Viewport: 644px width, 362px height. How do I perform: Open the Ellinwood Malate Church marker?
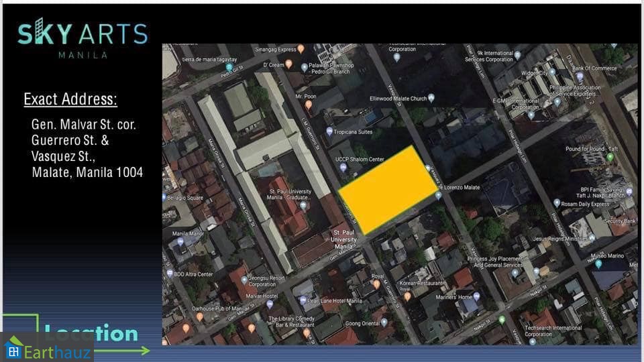click(431, 98)
